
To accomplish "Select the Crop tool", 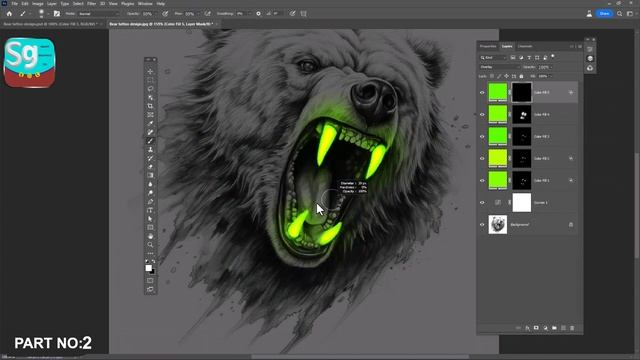I will [150, 106].
